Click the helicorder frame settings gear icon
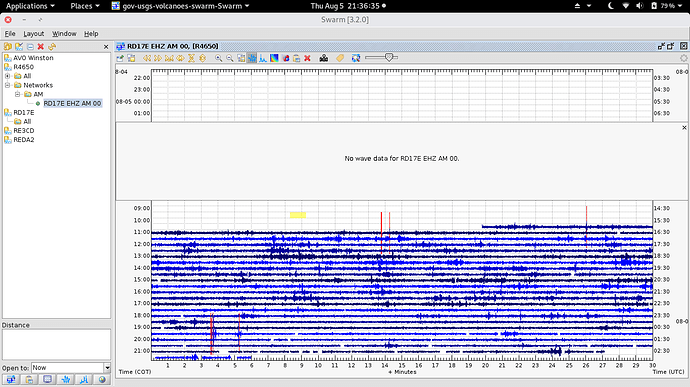The width and height of the screenshot is (690, 387). click(683, 58)
